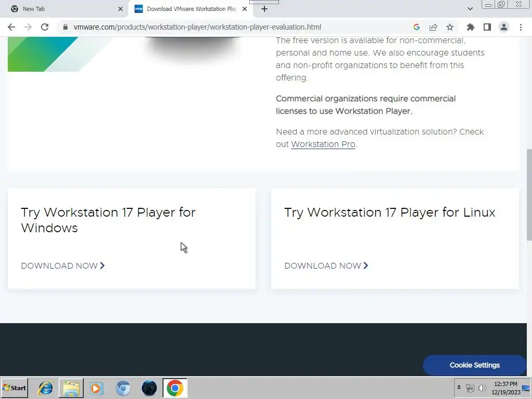Image resolution: width=532 pixels, height=399 pixels.
Task: Download Now for Windows Player
Action: click(x=63, y=265)
